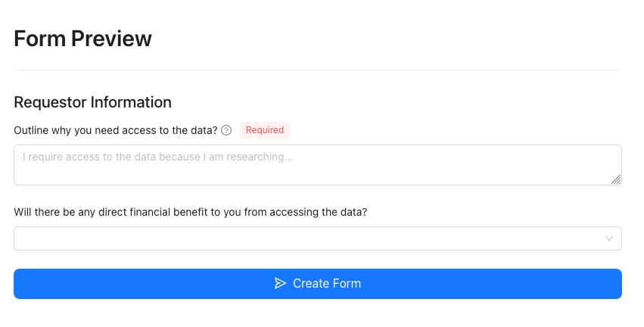The image size is (644, 327).
Task: Submit with the Create Form button
Action: [x=318, y=284]
